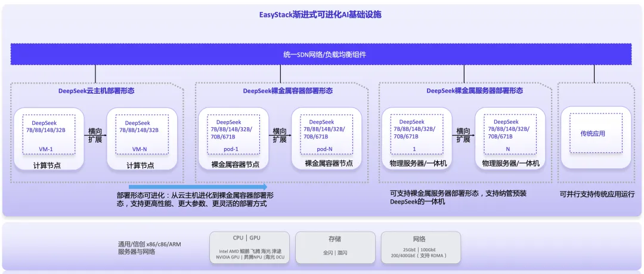The height and width of the screenshot is (274, 644).
Task: Click the paragraph starting '可支持裸金属服务器部署形态'
Action: click(458, 197)
